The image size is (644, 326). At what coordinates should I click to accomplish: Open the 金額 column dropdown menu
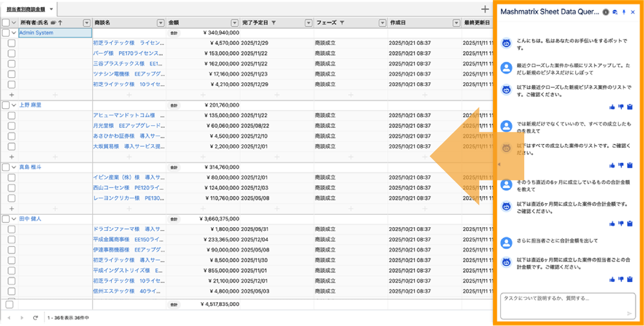234,23
